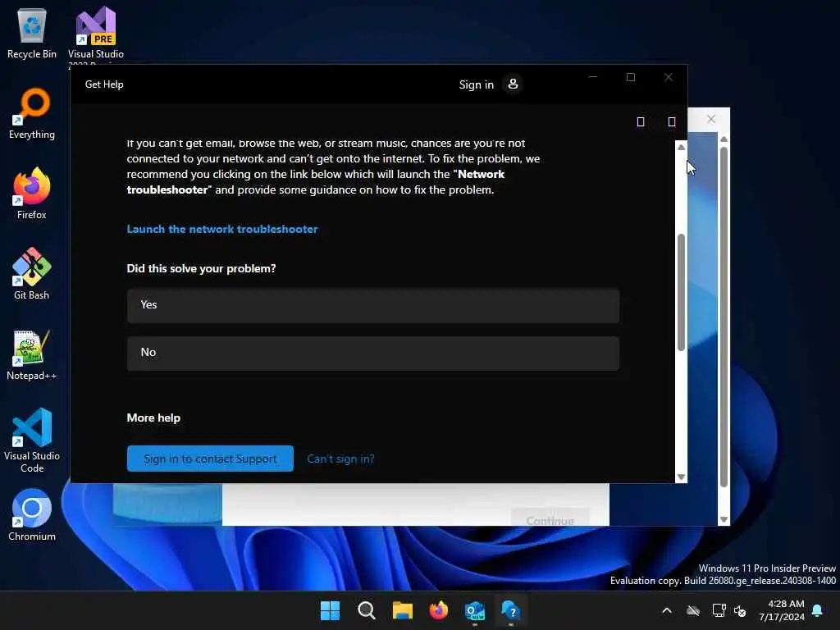Open clock and date 4:28 AM

[782, 610]
